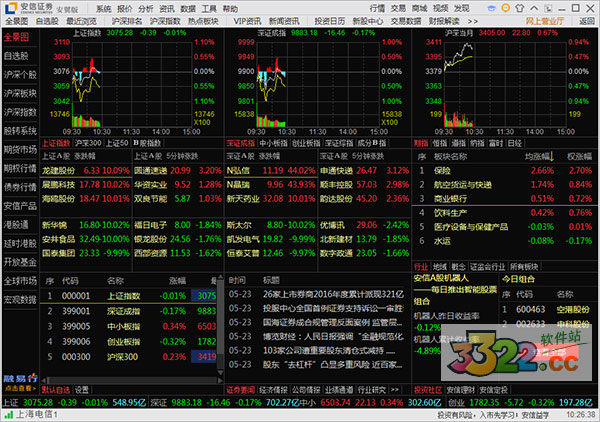Image resolution: width=600 pixels, height=422 pixels.
Task: Click the scroll down arrow of index list
Action: [x=220, y=372]
